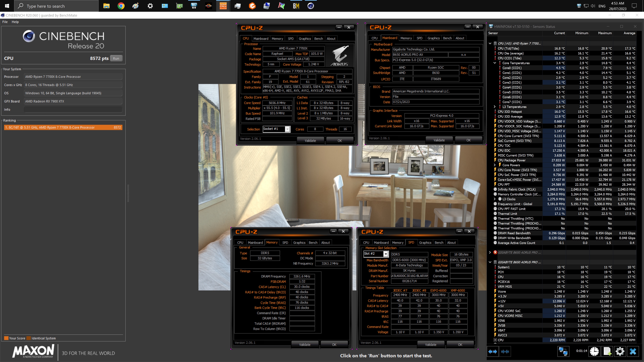Collapse the Core Temperatures tree node
This screenshot has width=644, height=362.
495,63
